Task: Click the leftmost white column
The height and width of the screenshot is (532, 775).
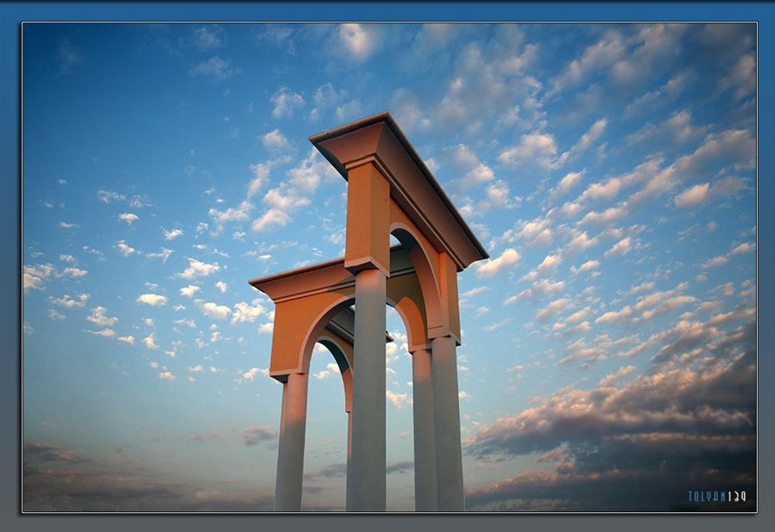Action: pyautogui.click(x=291, y=443)
